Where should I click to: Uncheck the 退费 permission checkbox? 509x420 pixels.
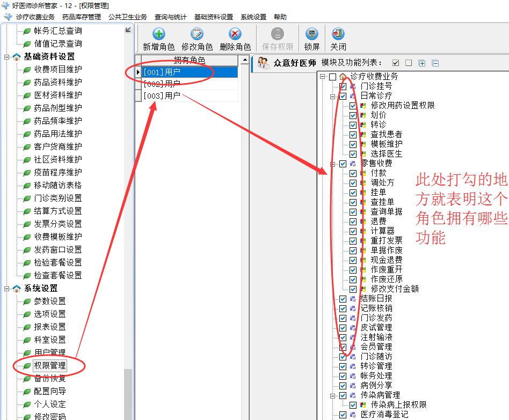coord(353,222)
